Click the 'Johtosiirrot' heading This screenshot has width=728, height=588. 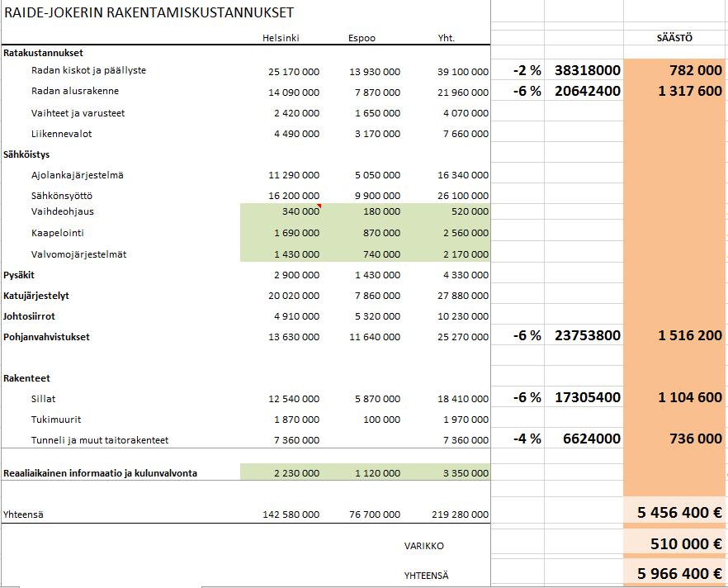(29, 316)
